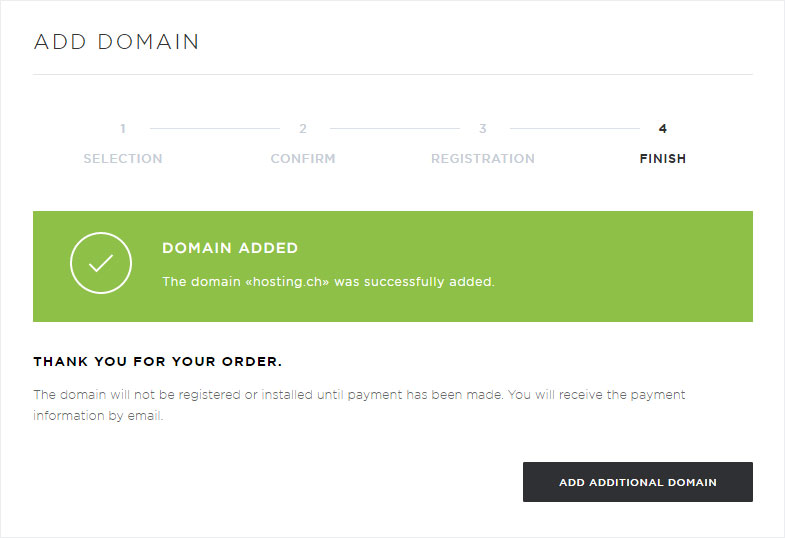Click the checkmark circle icon
The width and height of the screenshot is (785, 538).
[101, 263]
